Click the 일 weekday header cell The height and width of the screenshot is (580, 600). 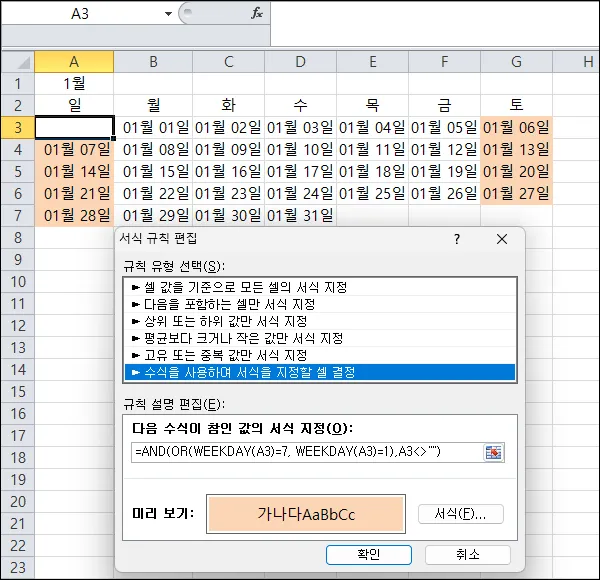click(74, 105)
